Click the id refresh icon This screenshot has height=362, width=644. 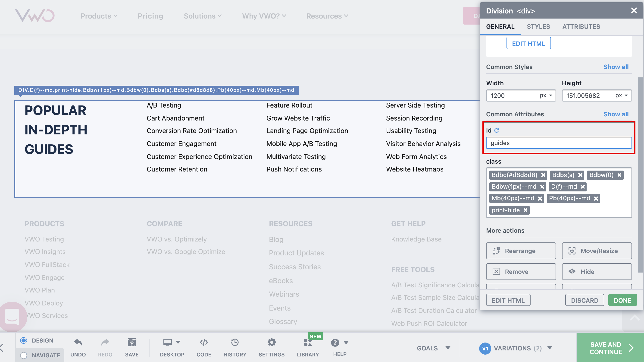tap(496, 130)
